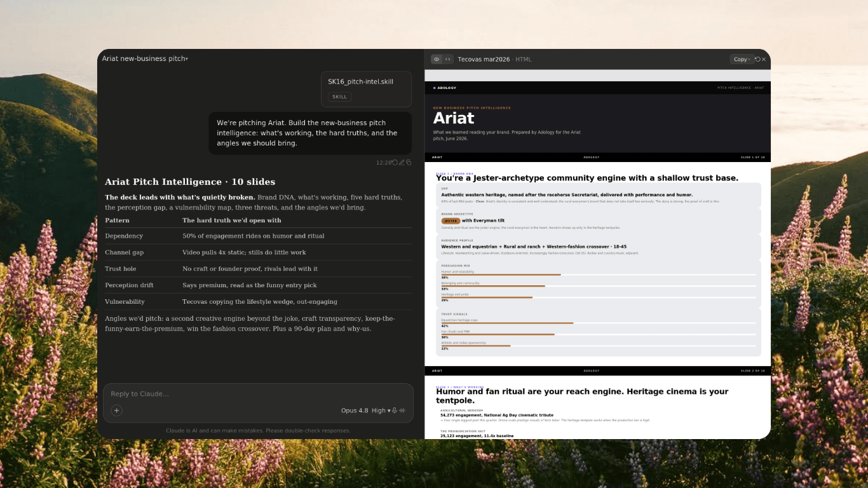Click the message timestamp 12:28
This screenshot has height=488, width=868.
[x=383, y=163]
